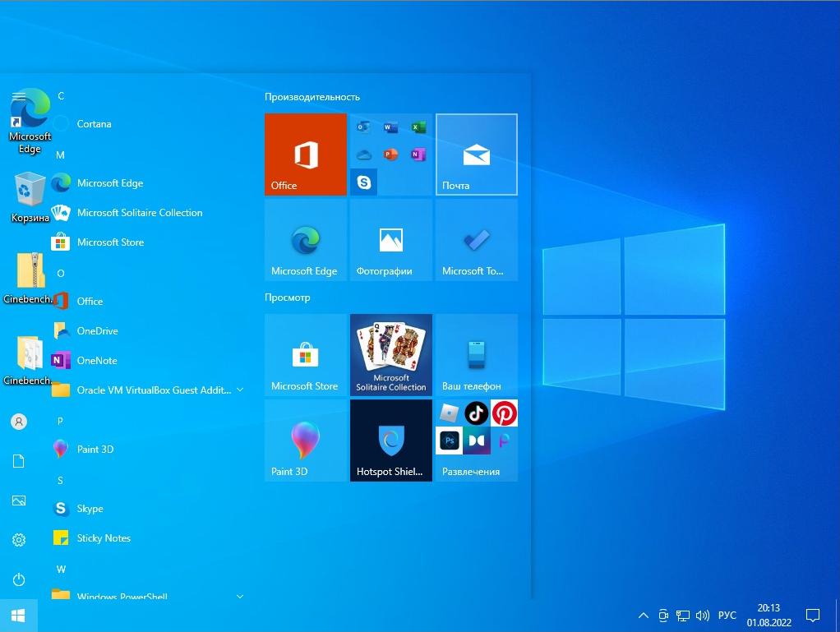The height and width of the screenshot is (632, 840).
Task: Open the volume speaker tray icon
Action: coord(702,616)
